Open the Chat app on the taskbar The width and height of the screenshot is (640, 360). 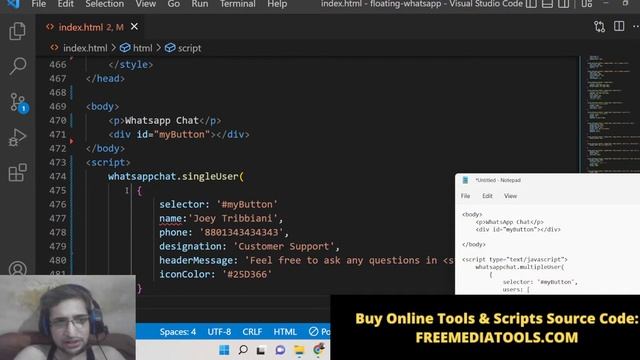point(280,350)
